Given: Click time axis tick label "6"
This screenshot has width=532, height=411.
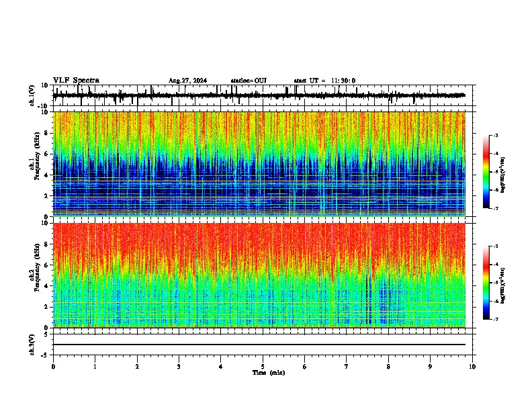Looking at the screenshot, I should click(x=305, y=367).
